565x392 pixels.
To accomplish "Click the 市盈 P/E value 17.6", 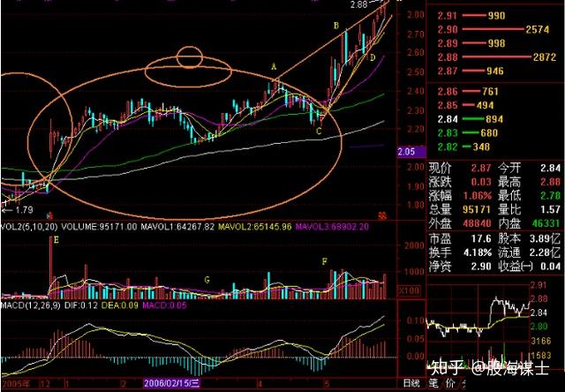I will click(481, 238).
